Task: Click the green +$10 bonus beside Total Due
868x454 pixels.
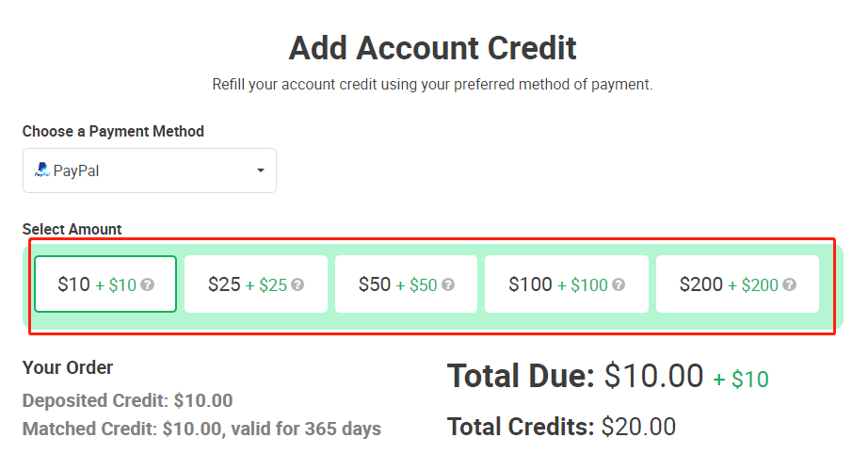Action: [x=741, y=380]
